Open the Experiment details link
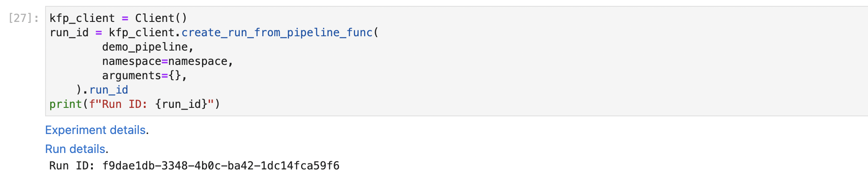The image size is (868, 177). (95, 130)
